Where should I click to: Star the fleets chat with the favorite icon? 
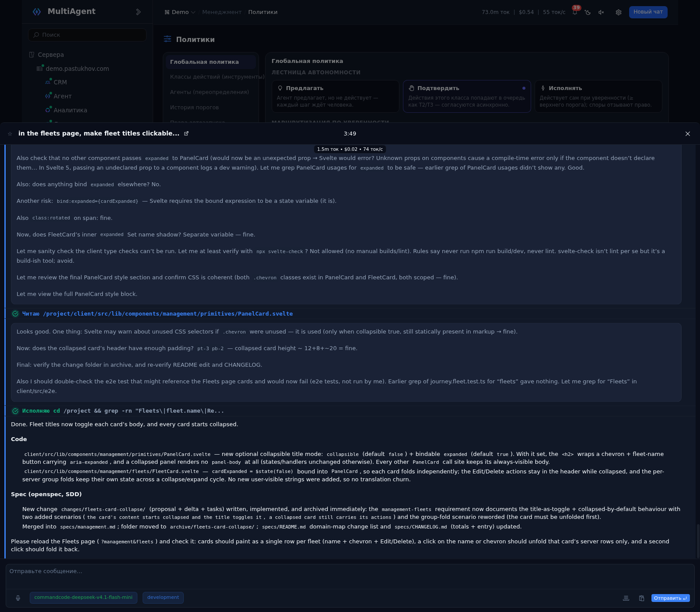pos(10,134)
